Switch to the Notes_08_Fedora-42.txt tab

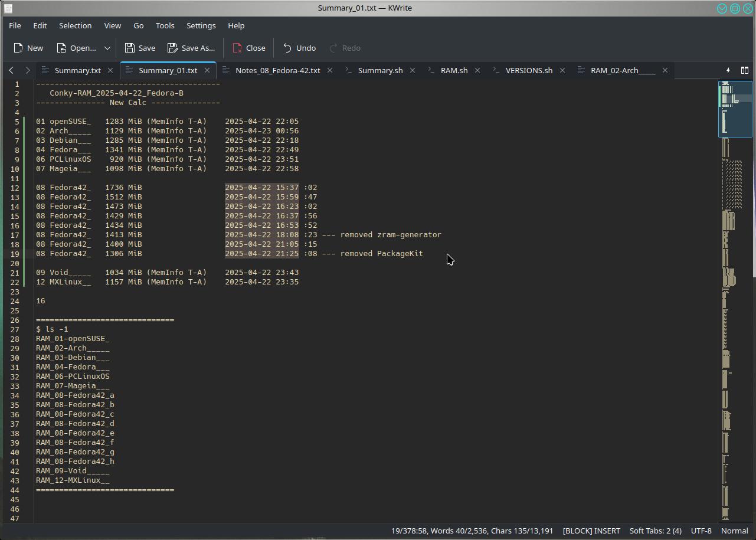pos(277,70)
